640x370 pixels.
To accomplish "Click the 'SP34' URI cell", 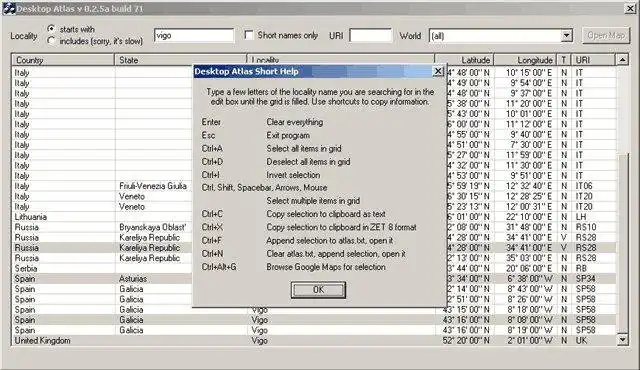I will point(585,279).
